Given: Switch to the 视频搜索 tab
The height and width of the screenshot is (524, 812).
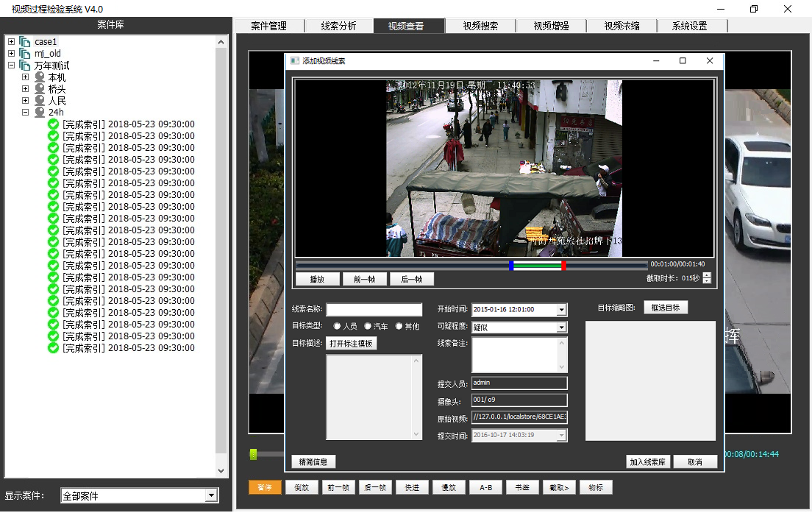Looking at the screenshot, I should pos(480,26).
